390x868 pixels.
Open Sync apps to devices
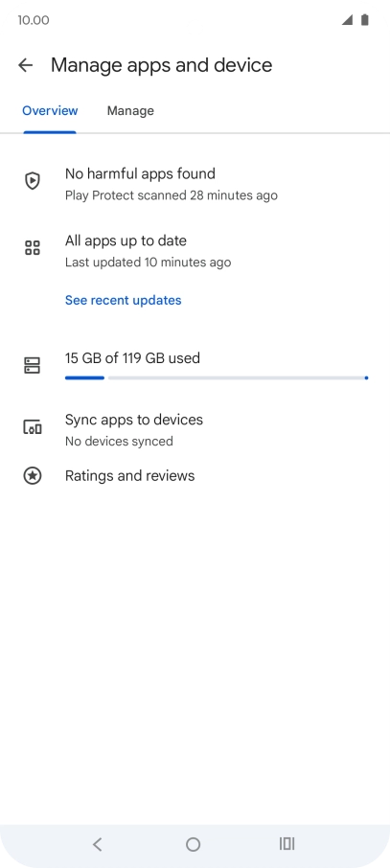coord(195,429)
